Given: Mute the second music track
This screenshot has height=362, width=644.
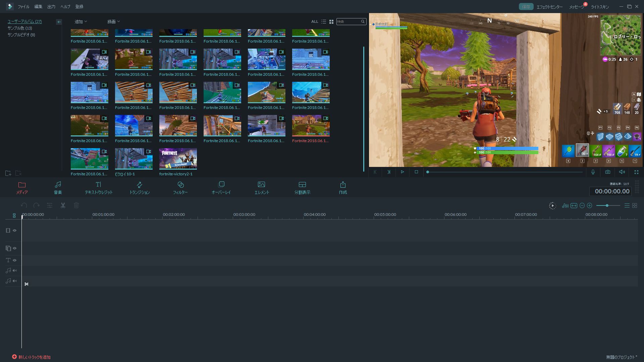Looking at the screenshot, I should (x=15, y=281).
